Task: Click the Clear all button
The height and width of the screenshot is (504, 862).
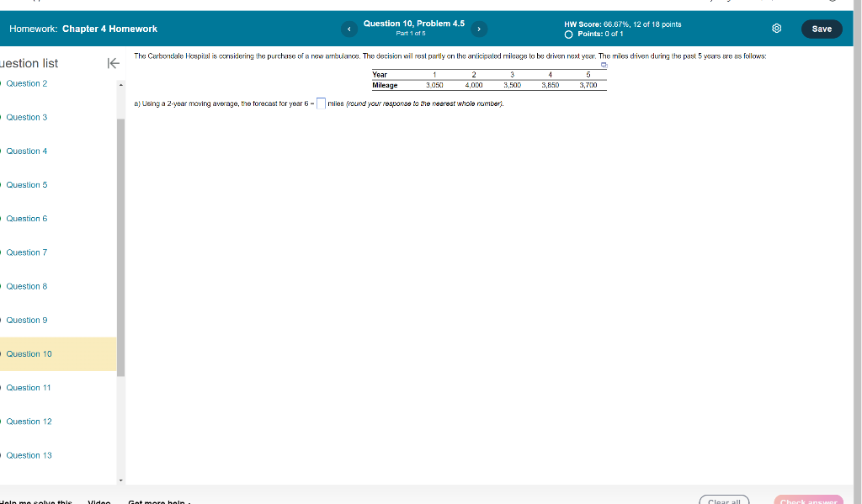Action: point(724,500)
